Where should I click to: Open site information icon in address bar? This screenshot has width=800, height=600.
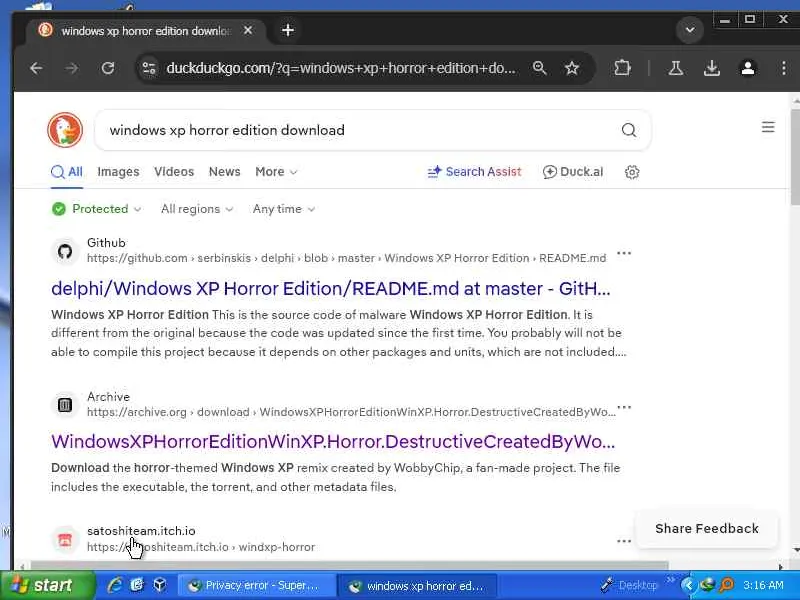pyautogui.click(x=149, y=68)
